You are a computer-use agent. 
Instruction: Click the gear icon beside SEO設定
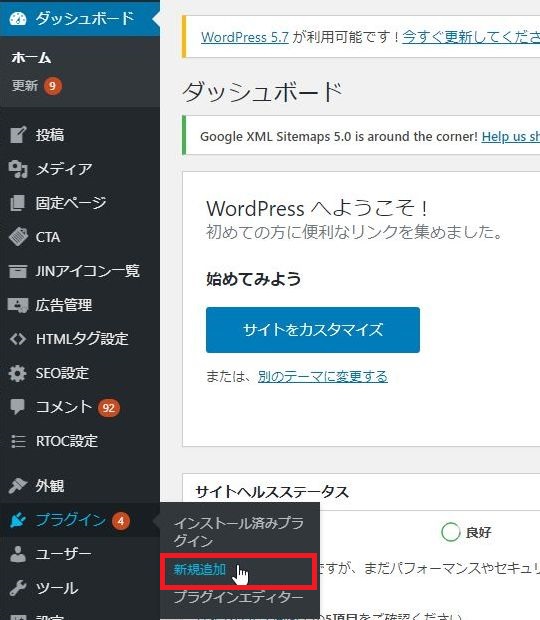pos(17,373)
